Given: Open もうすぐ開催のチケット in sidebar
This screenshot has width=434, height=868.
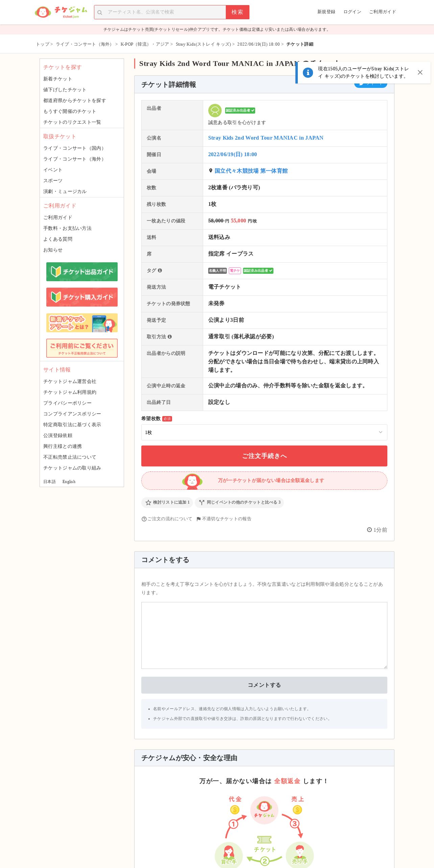Looking at the screenshot, I should (70, 112).
